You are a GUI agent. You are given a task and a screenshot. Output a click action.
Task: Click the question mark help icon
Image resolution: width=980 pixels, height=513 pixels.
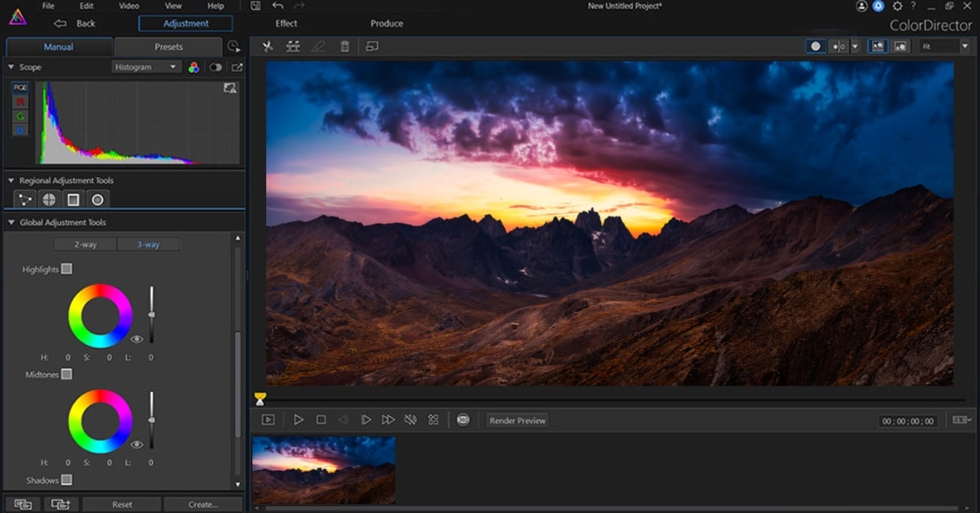[x=913, y=6]
